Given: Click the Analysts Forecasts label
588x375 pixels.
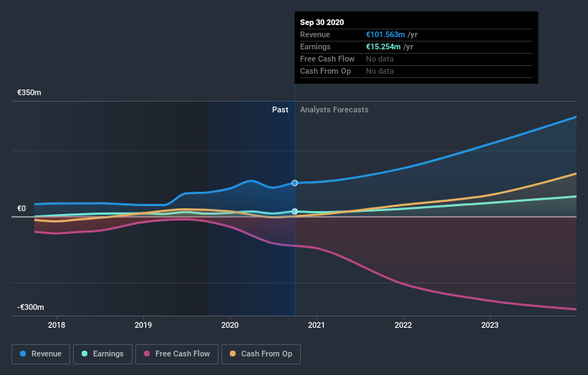Looking at the screenshot, I should pyautogui.click(x=334, y=109).
